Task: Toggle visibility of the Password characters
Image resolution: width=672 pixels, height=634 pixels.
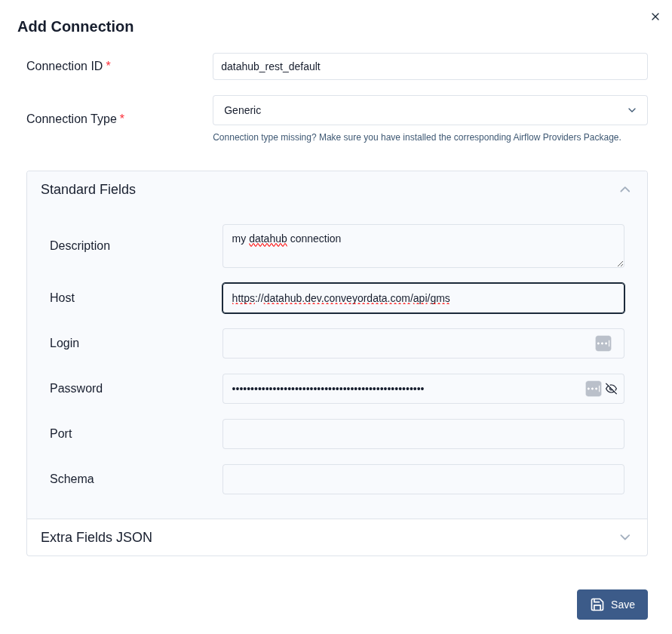Action: 612,389
